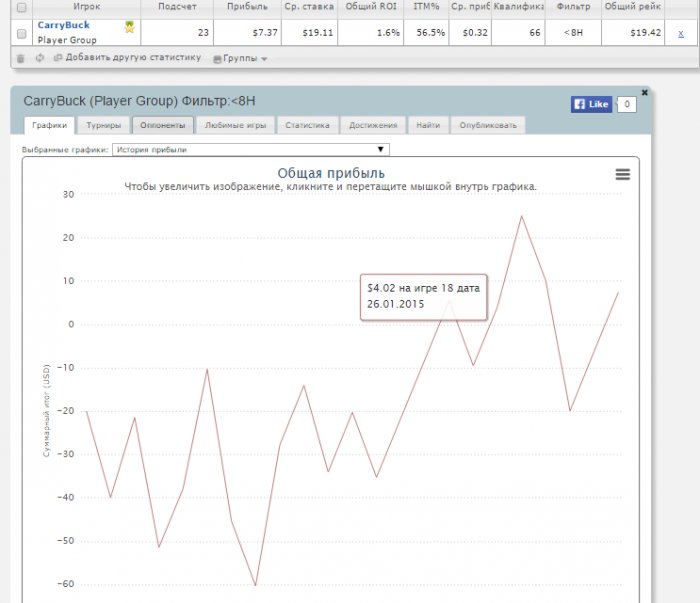Click the $19.42 total rake cell
The width and height of the screenshot is (700, 603).
[x=633, y=33]
